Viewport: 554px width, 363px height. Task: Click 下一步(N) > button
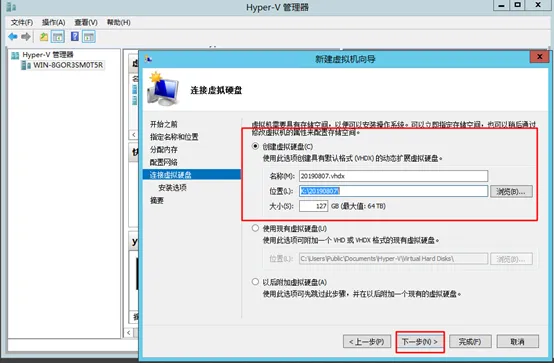[x=420, y=342]
